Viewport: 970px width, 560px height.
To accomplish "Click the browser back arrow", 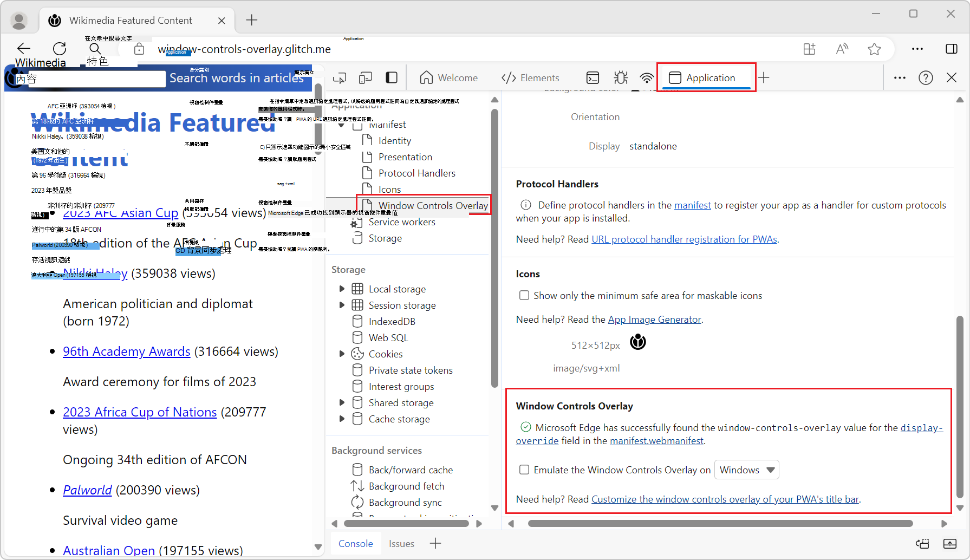I will click(24, 49).
